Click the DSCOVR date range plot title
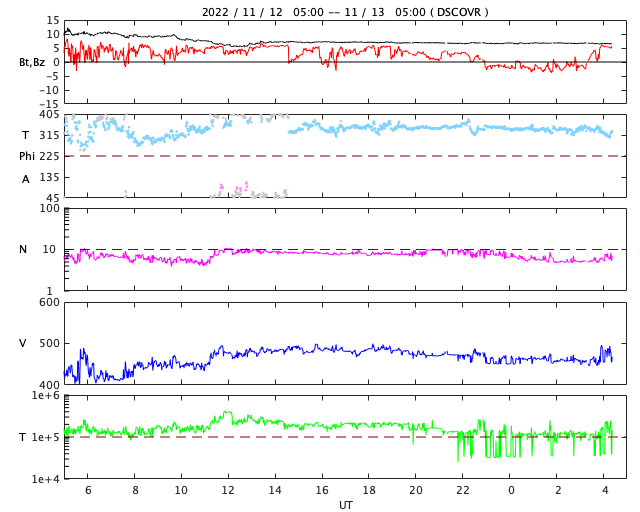This screenshot has width=640, height=512. (x=345, y=12)
